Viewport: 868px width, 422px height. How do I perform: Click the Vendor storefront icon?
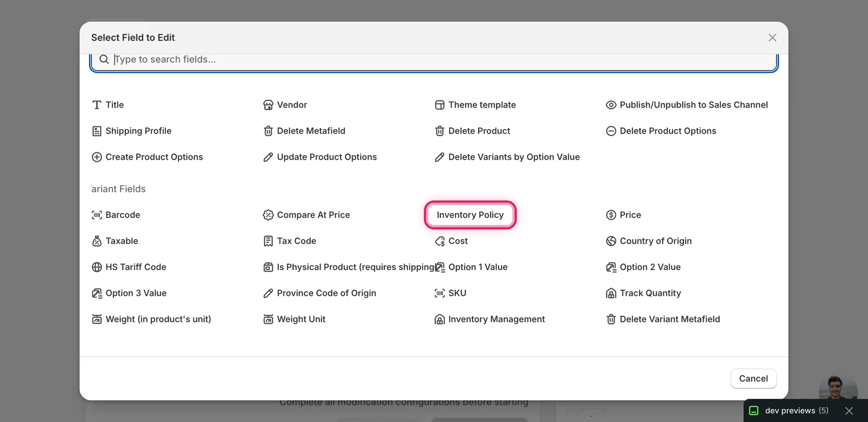[268, 105]
